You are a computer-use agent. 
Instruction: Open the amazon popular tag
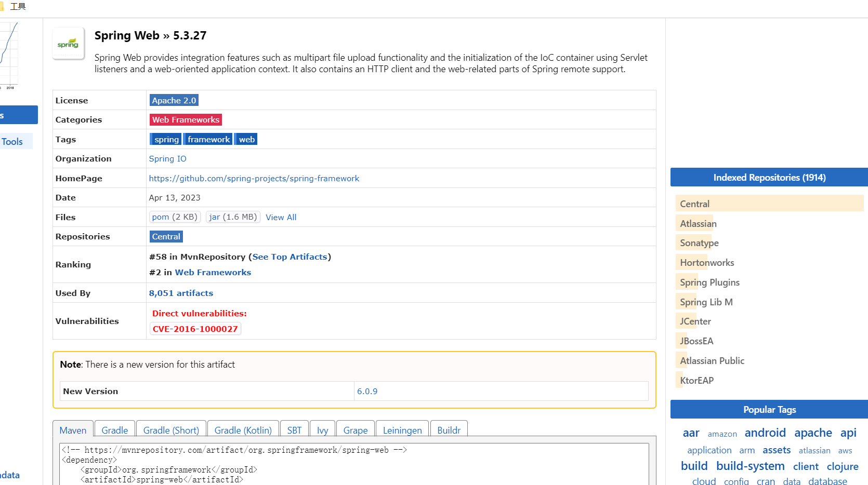click(x=722, y=434)
